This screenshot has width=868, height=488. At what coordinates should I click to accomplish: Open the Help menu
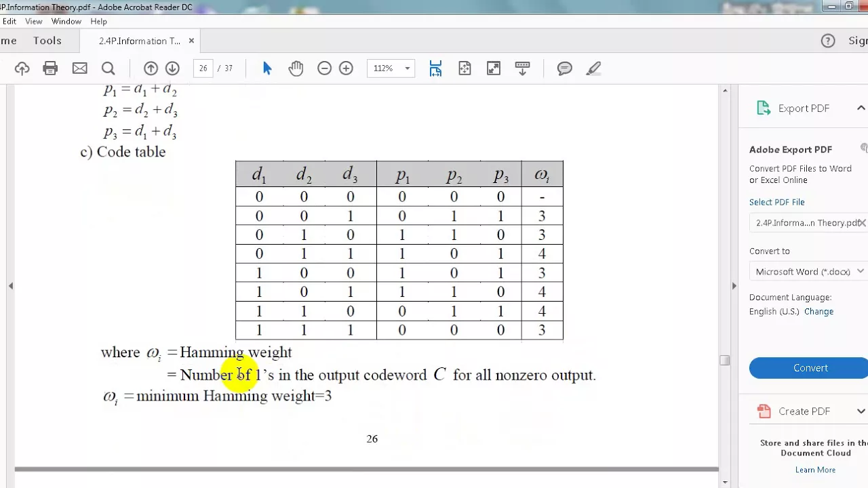coord(98,22)
